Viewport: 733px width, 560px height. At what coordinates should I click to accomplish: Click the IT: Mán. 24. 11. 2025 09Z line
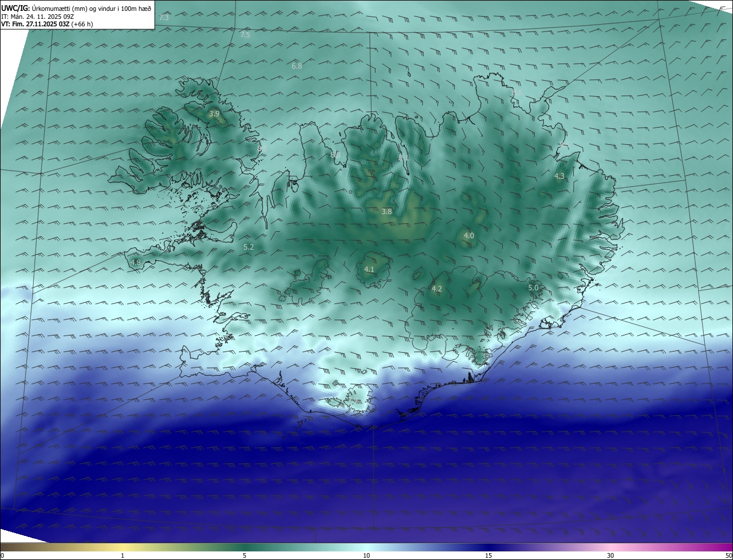[37, 16]
